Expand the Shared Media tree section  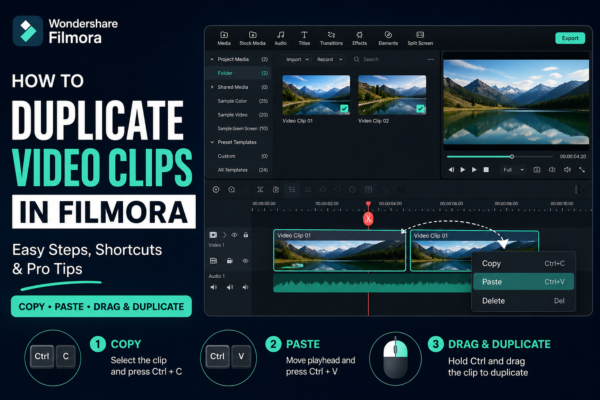(212, 87)
